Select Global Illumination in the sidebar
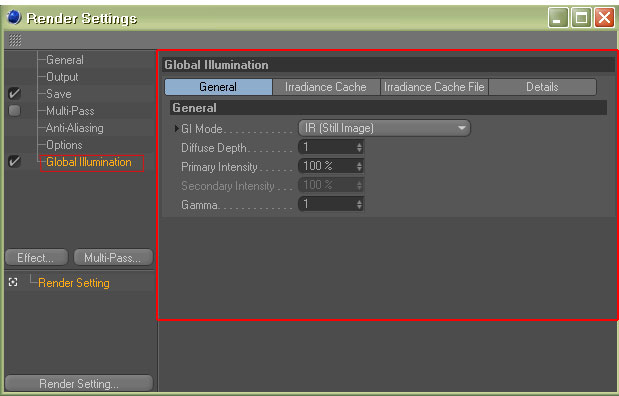 (89, 162)
